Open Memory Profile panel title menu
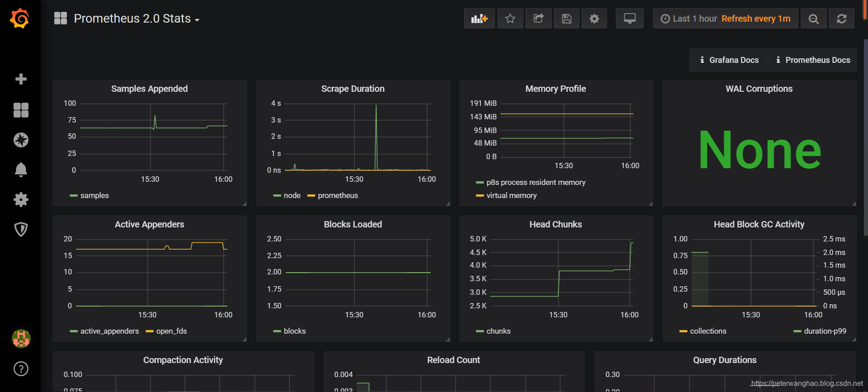The image size is (868, 392). coord(556,89)
